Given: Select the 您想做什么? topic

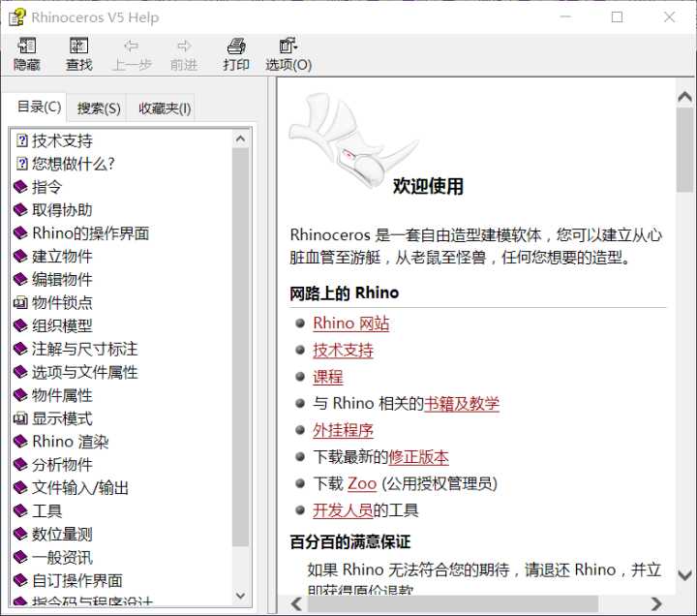Looking at the screenshot, I should [x=74, y=164].
